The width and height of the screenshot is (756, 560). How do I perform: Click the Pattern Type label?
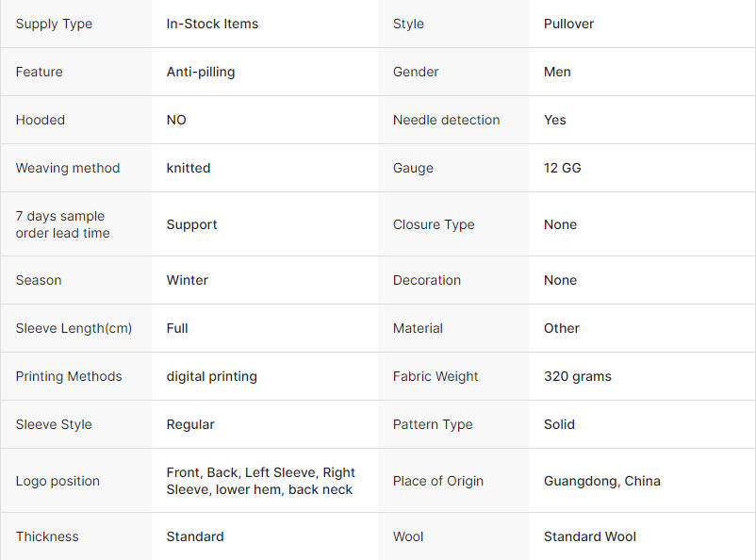point(433,424)
